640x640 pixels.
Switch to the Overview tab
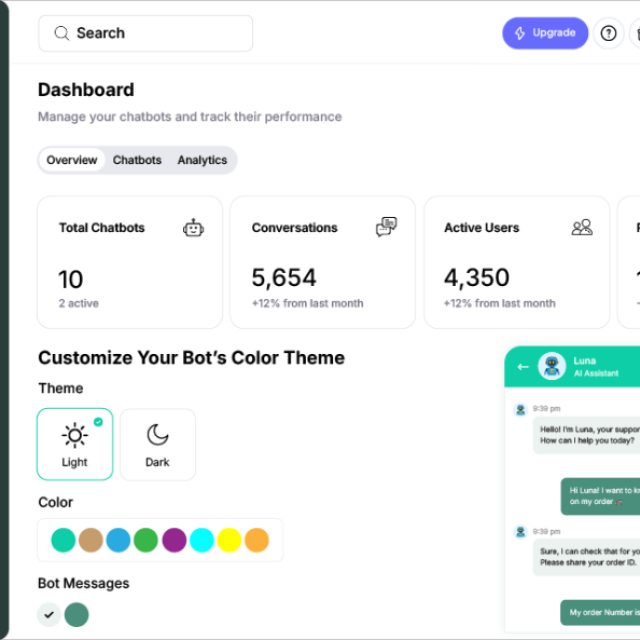[72, 160]
